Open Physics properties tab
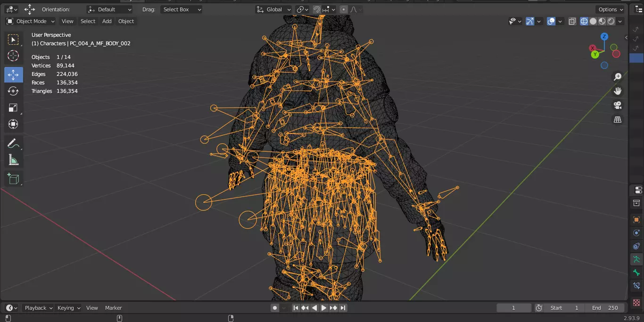This screenshot has width=644, height=322. (x=636, y=233)
